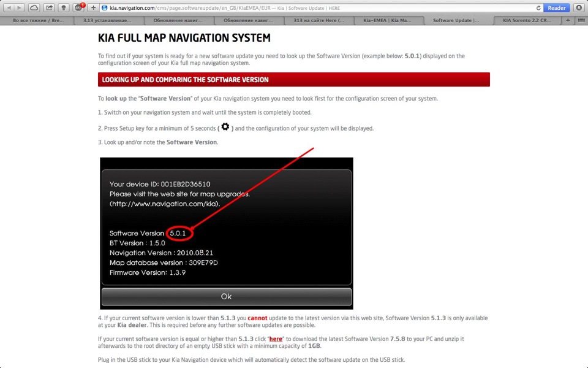588x368 pixels.
Task: Click version number '7.5.8'
Action: [x=398, y=339]
